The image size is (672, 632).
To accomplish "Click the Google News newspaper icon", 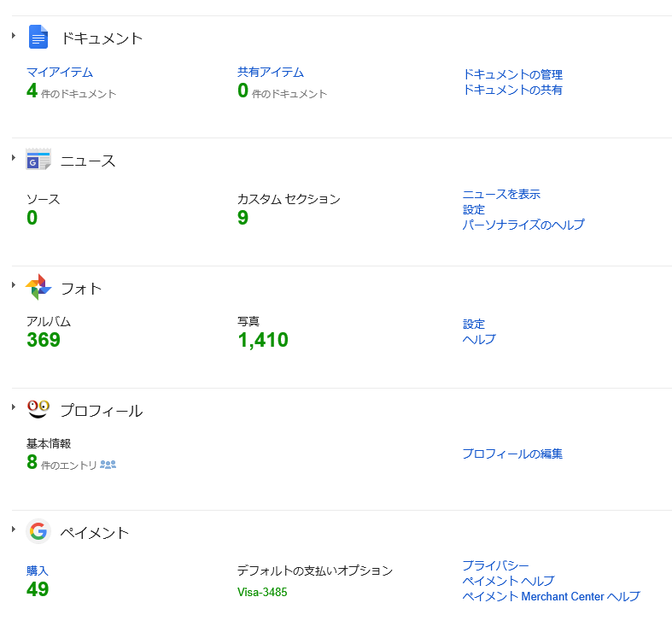I will pyautogui.click(x=38, y=160).
